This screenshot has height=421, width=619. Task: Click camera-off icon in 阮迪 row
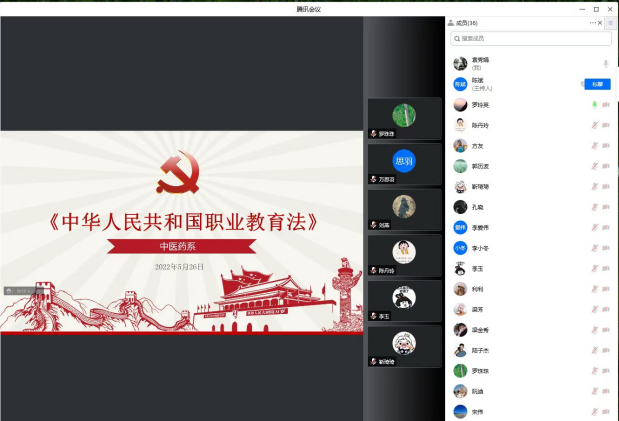606,391
